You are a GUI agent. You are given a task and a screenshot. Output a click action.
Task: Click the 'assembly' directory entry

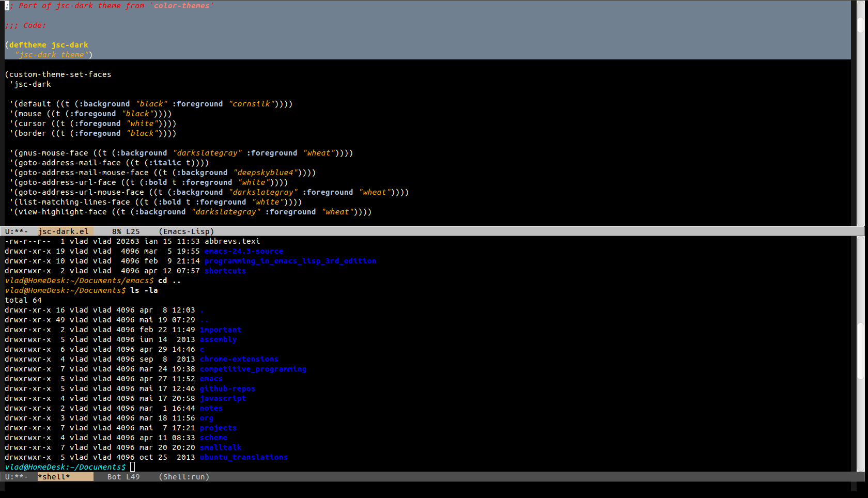[219, 339]
